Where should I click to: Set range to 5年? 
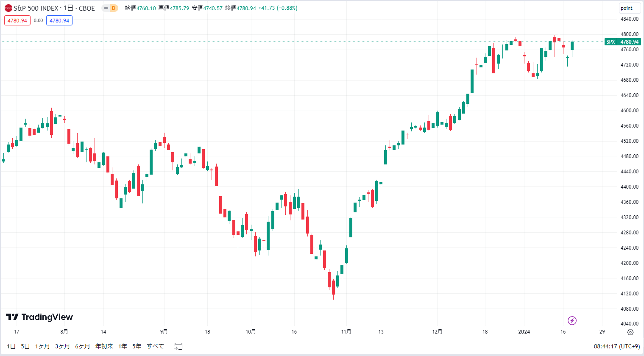(137, 346)
